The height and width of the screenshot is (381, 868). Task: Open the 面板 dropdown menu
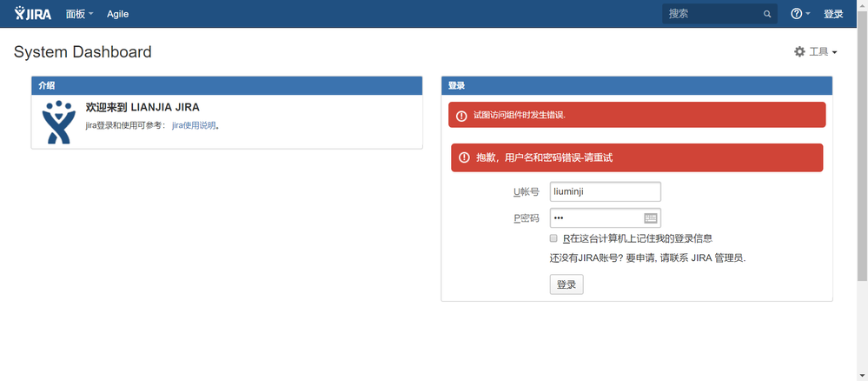[x=80, y=14]
